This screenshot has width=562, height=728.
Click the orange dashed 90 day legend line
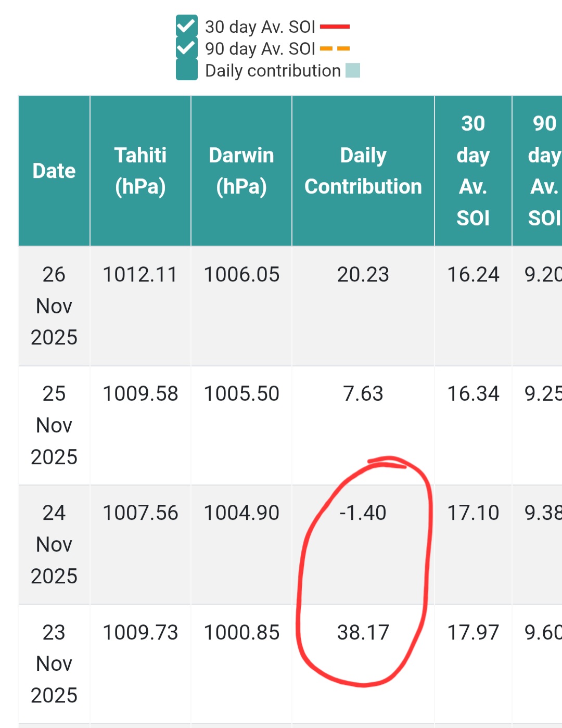click(335, 48)
